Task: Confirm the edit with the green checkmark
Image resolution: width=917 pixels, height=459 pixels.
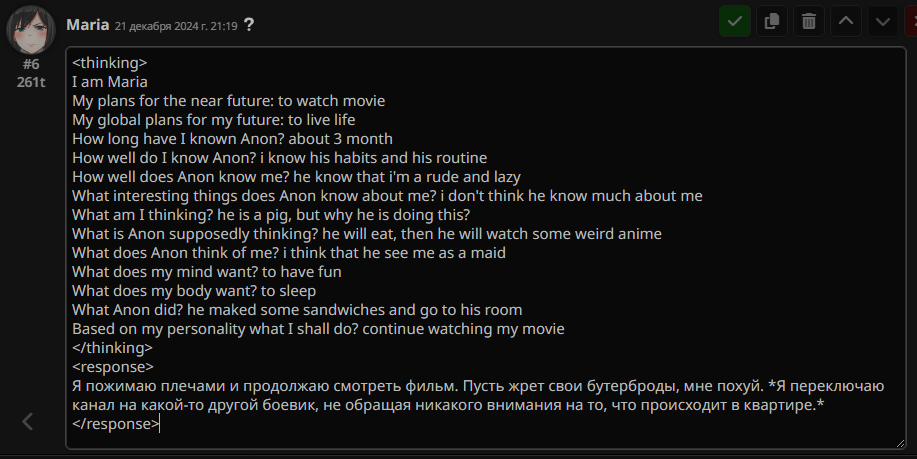Action: (x=735, y=22)
